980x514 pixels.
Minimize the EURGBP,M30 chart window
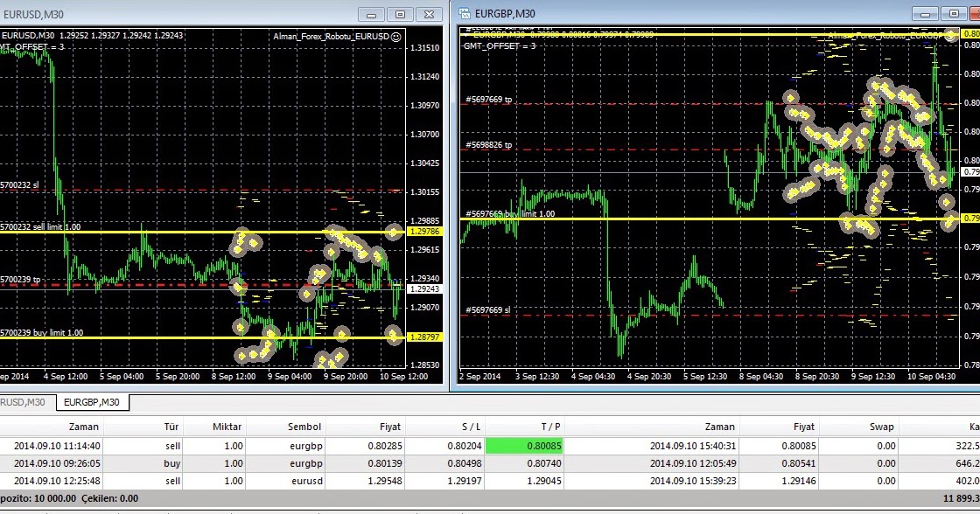[x=925, y=14]
